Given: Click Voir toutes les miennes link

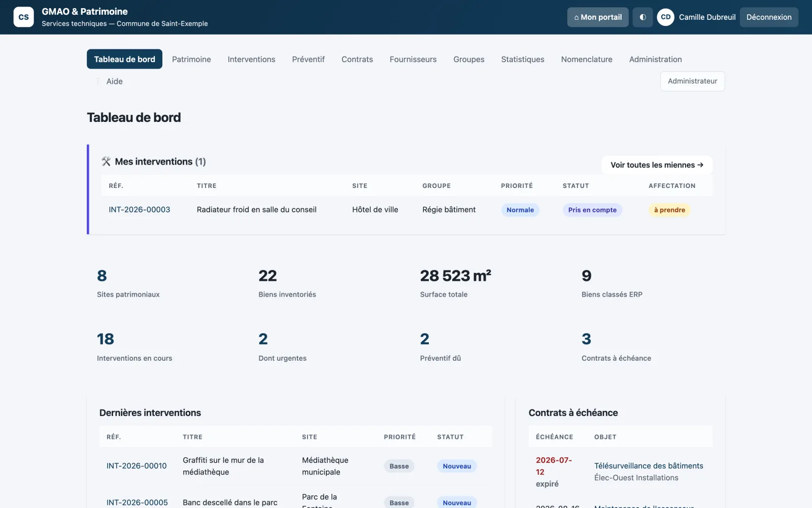Looking at the screenshot, I should [x=657, y=165].
